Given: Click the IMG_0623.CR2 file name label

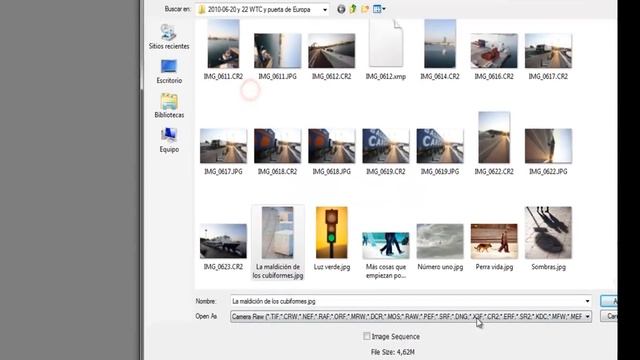Looking at the screenshot, I should (223, 267).
